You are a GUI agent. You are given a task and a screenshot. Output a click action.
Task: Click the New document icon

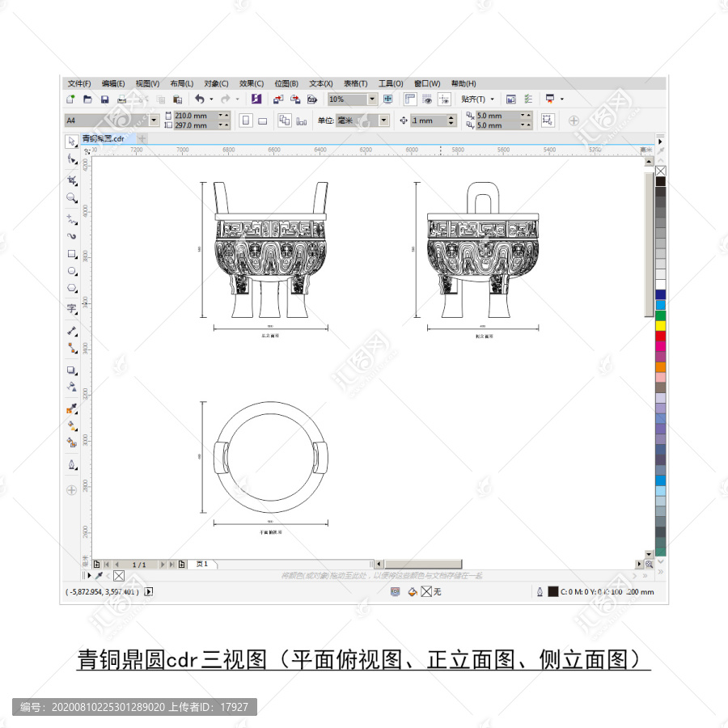(x=70, y=99)
